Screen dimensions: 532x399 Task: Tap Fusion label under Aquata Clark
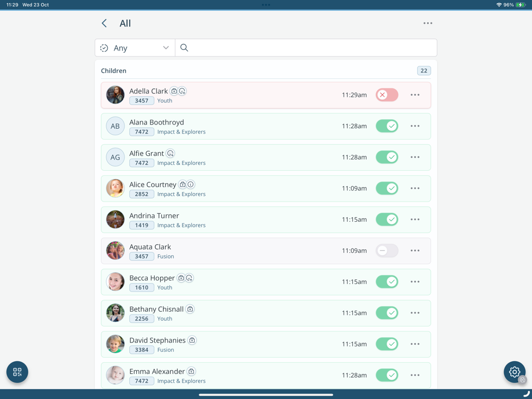pos(165,256)
